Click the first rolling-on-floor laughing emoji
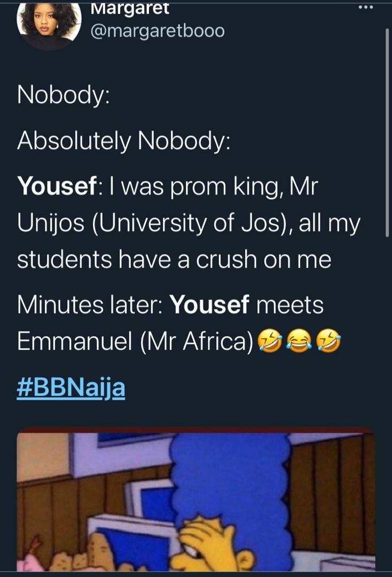The height and width of the screenshot is (577, 392). click(269, 341)
